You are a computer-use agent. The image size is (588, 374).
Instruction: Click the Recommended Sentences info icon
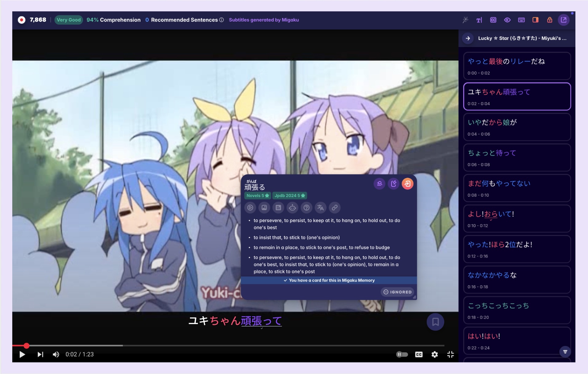(x=221, y=20)
